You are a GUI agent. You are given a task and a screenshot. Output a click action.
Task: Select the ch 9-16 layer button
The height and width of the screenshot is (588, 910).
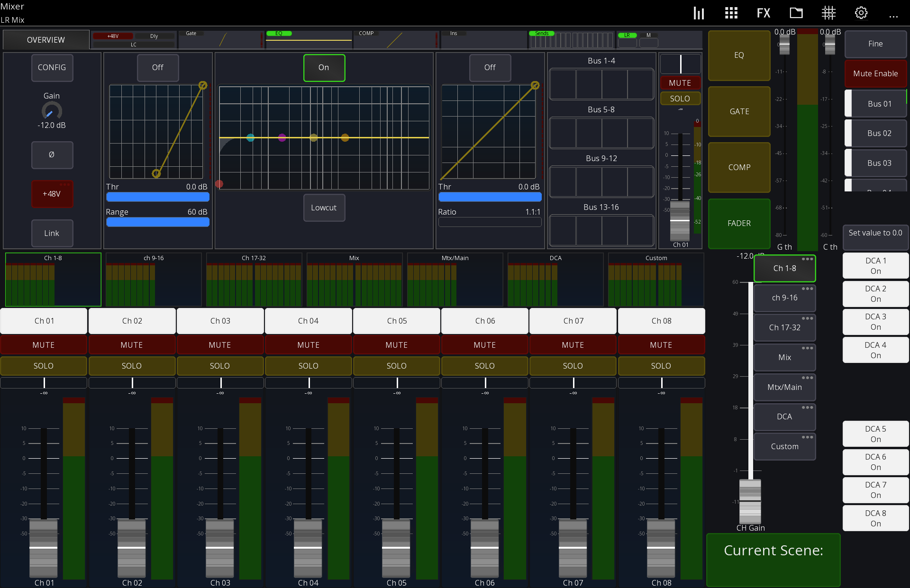pos(784,298)
